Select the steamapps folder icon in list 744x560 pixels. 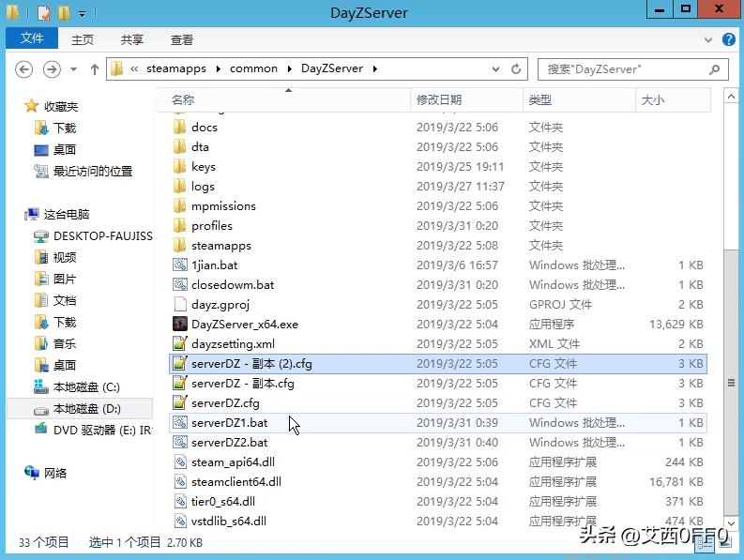[180, 245]
